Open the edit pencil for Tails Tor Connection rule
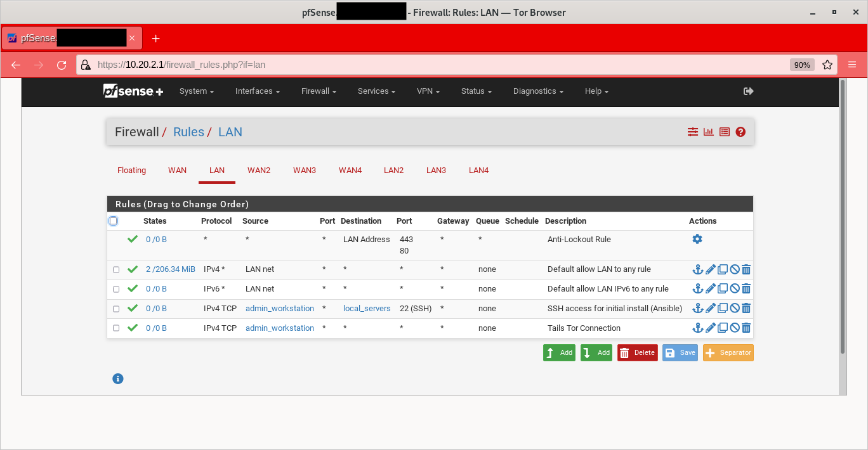The width and height of the screenshot is (868, 450). tap(710, 328)
